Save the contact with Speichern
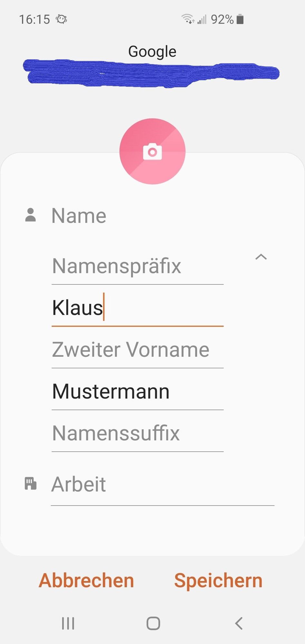This screenshot has width=305, height=644. click(x=218, y=581)
